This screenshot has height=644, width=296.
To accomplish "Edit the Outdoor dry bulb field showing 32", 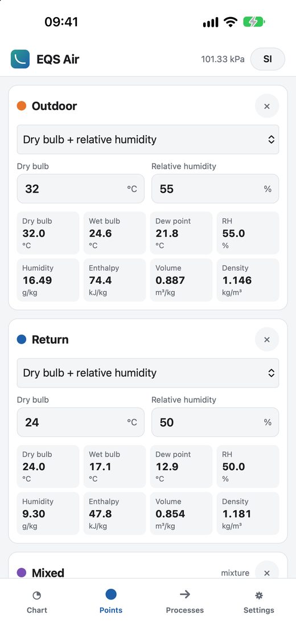I will pyautogui.click(x=81, y=189).
